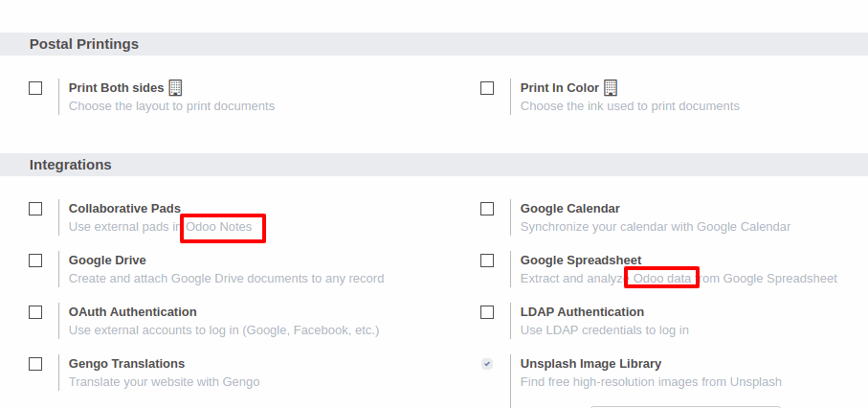Click the Google Spreadsheet label text
The image size is (868, 408).
point(581,260)
